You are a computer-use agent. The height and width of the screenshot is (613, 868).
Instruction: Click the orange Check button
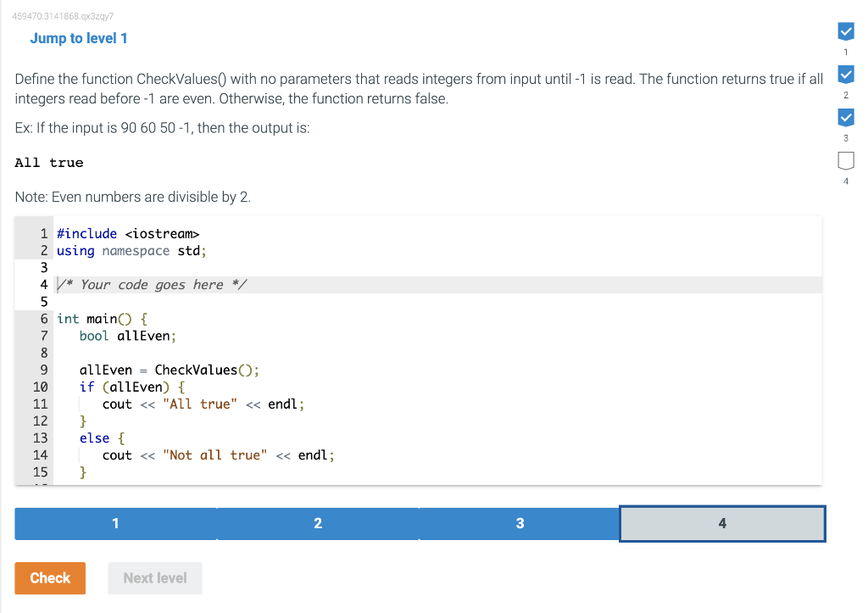point(50,577)
